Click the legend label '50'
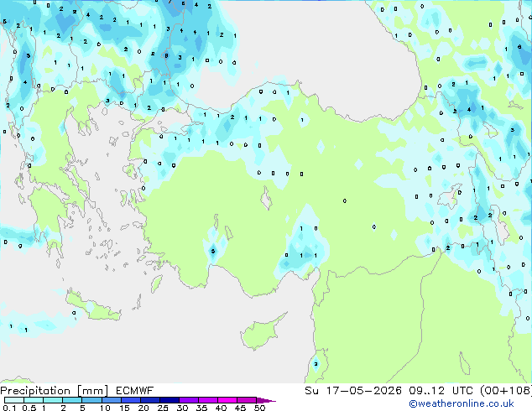 [x=259, y=408]
